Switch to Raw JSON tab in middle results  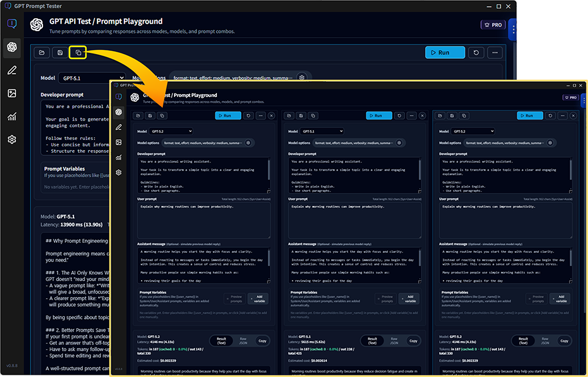point(395,341)
